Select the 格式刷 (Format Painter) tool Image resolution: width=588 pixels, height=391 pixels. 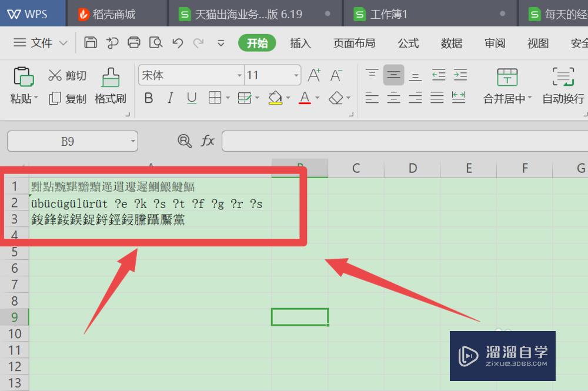(x=110, y=85)
